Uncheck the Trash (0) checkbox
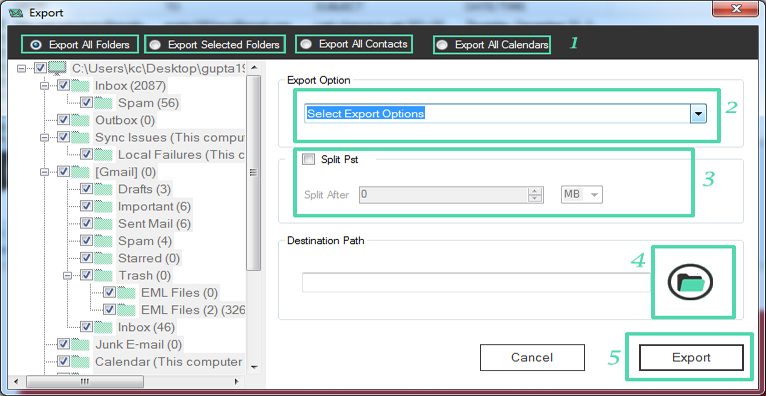 pyautogui.click(x=86, y=275)
